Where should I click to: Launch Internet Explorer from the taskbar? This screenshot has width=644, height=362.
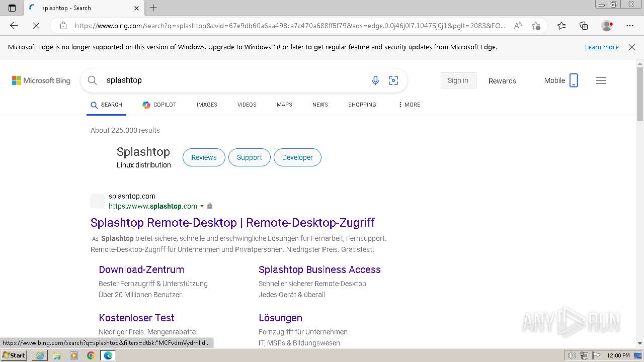pos(40,355)
